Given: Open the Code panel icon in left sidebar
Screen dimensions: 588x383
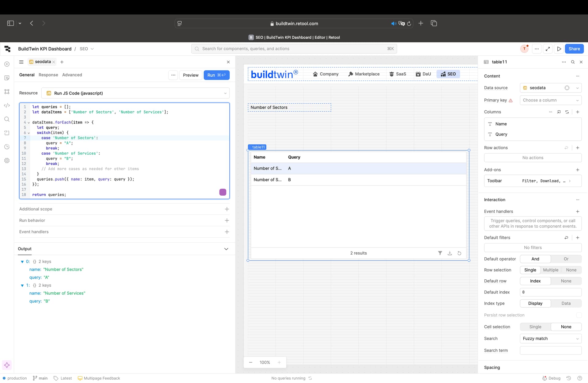Looking at the screenshot, I should point(7,105).
